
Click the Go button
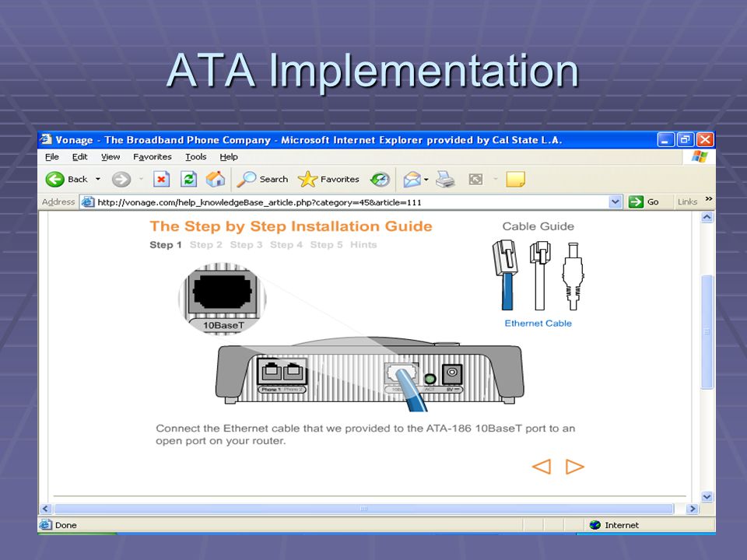(x=644, y=202)
